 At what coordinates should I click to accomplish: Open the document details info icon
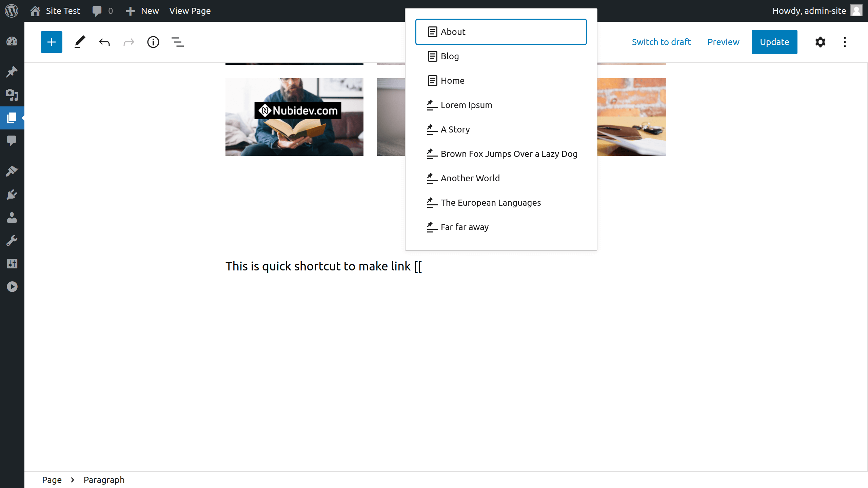153,42
